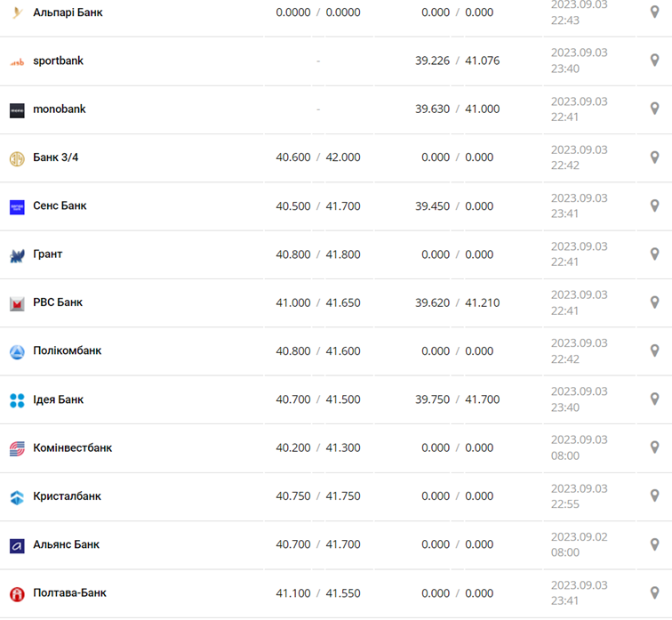Open map pin for Грант row
Screen dimensions: 672x620
pos(655,254)
